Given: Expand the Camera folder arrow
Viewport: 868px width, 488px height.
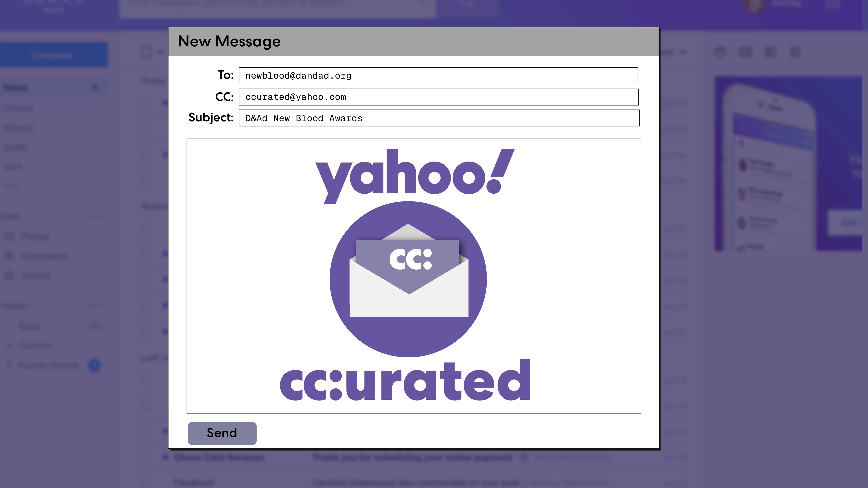Looking at the screenshot, I should [x=9, y=345].
